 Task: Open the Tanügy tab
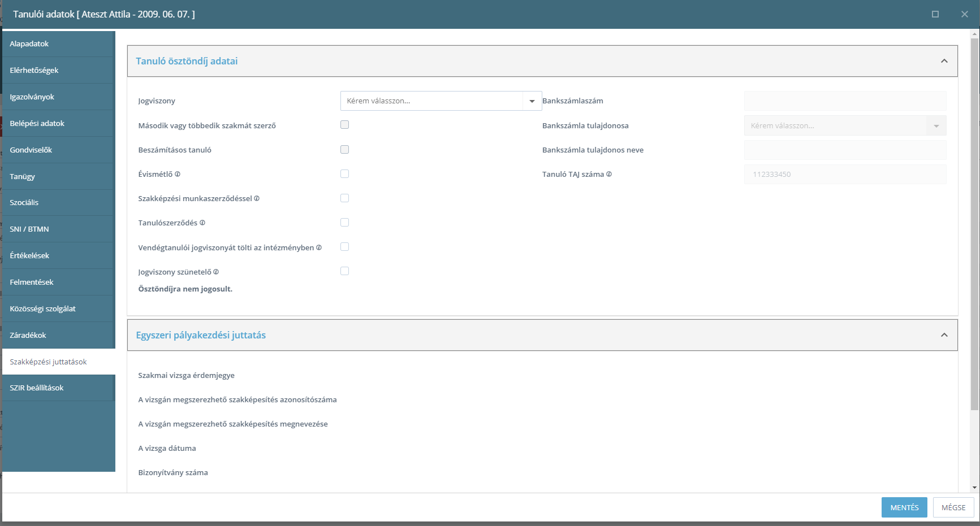coord(58,176)
